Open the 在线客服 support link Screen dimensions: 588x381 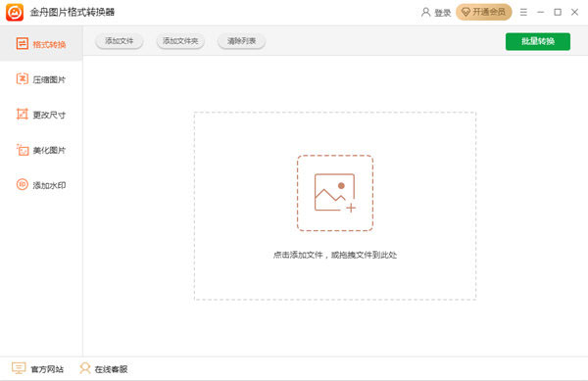[104, 368]
